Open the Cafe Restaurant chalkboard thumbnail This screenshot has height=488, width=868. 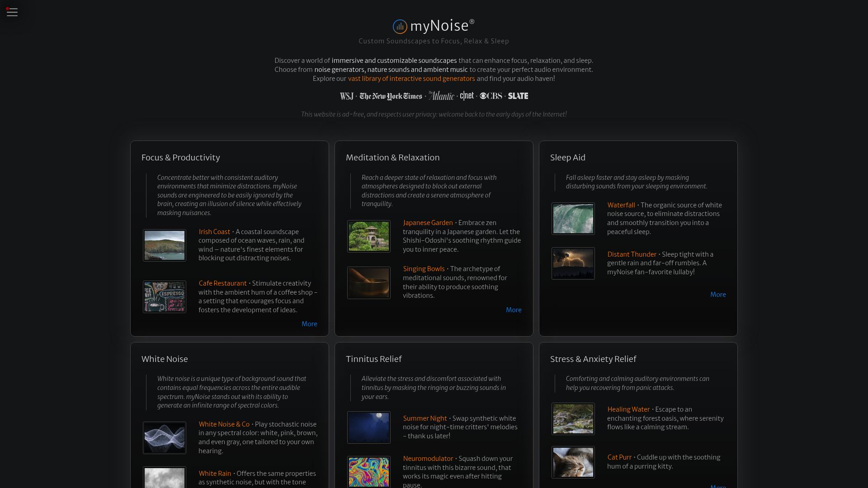165,297
